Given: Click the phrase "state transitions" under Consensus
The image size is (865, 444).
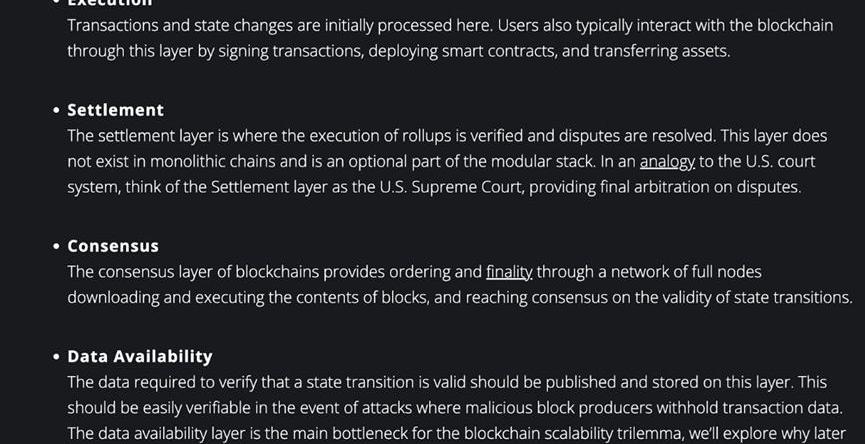Looking at the screenshot, I should point(790,297).
